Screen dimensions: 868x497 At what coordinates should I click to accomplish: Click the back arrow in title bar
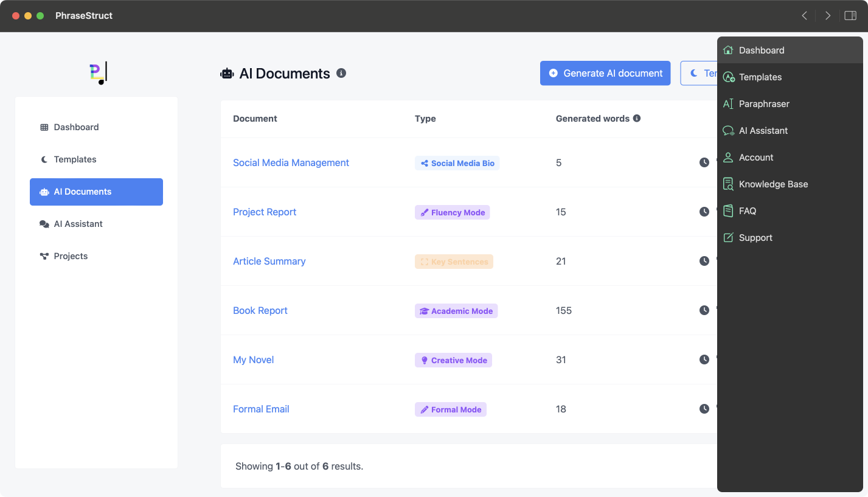pyautogui.click(x=804, y=16)
